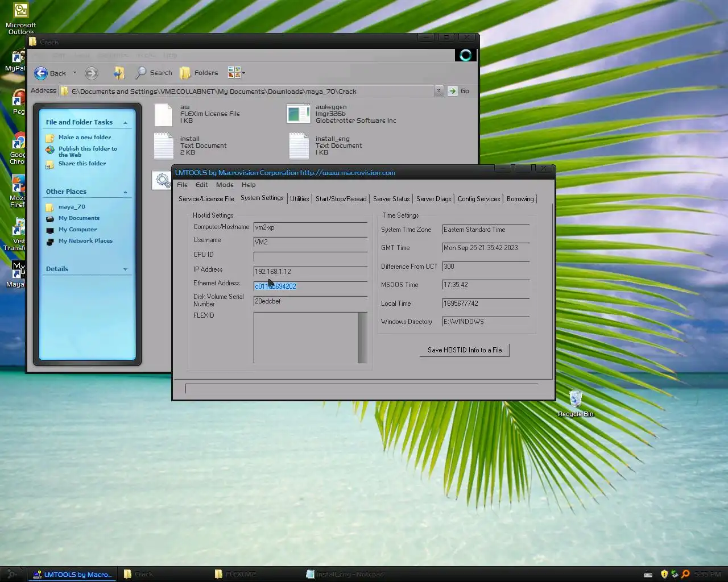Screen dimensions: 728x582
Task: Collapse the Other Places panel
Action: 125,192
